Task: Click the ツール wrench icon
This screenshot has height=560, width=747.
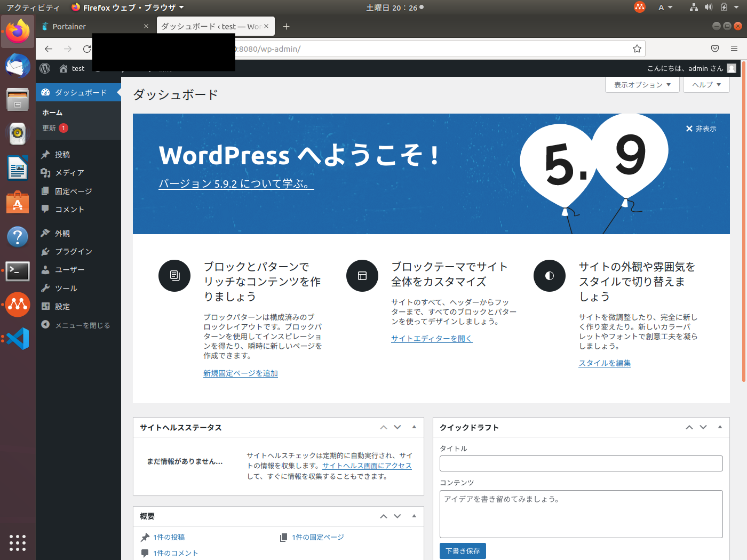Action: click(45, 288)
